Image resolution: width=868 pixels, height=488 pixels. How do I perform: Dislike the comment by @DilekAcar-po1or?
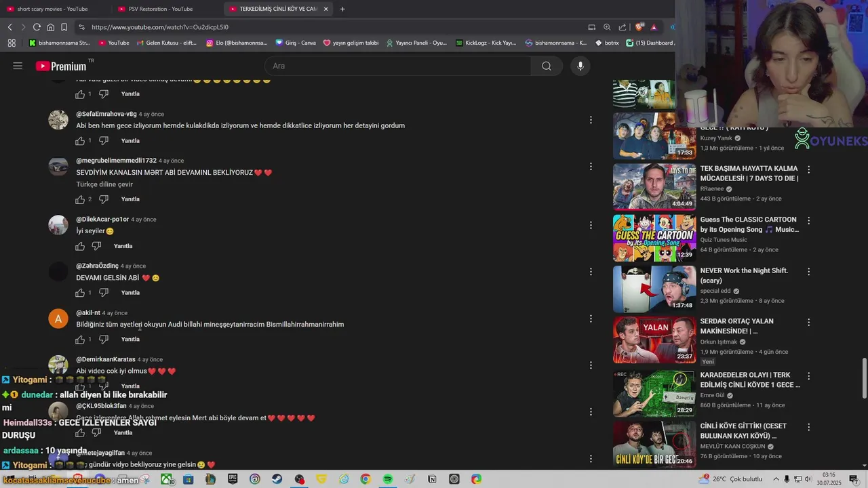tap(96, 246)
